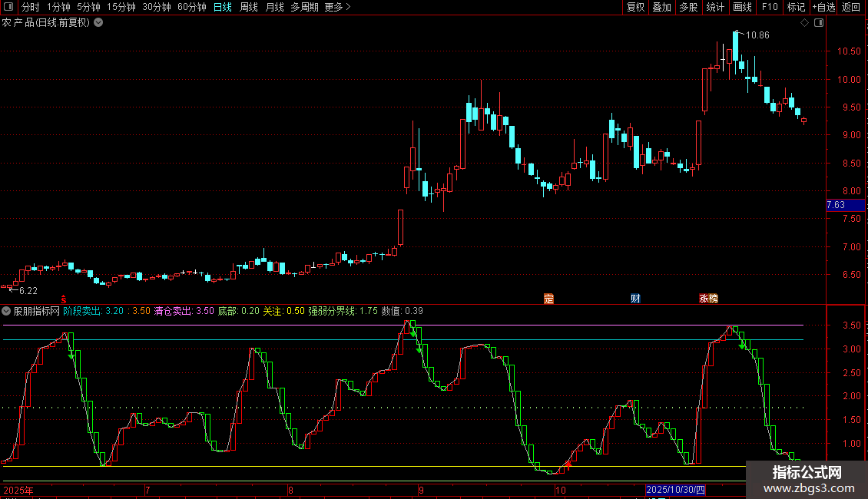This screenshot has height=499, width=868.
Task: Click the month 7 axis label
Action: point(147,490)
